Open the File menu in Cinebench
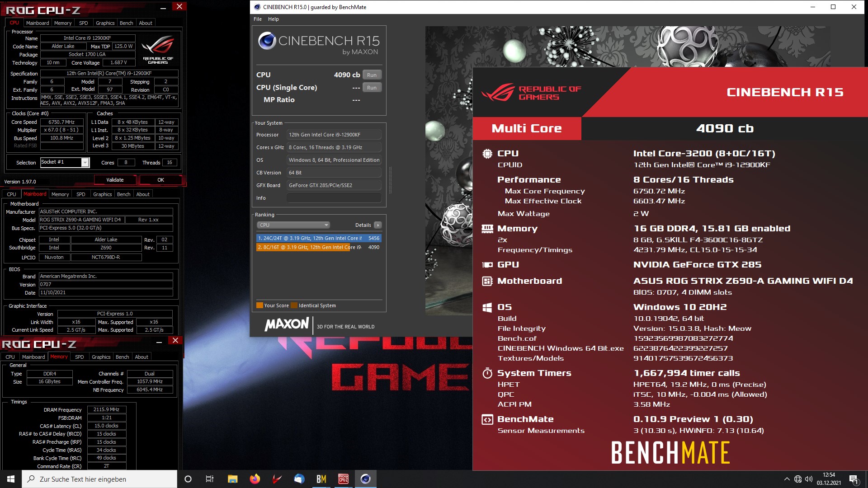 pos(258,19)
